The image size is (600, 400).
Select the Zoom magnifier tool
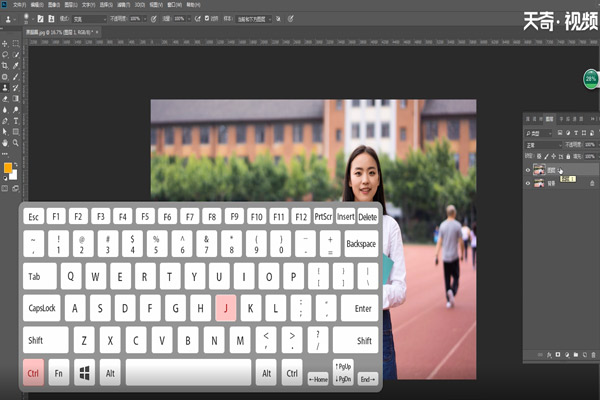(x=17, y=141)
